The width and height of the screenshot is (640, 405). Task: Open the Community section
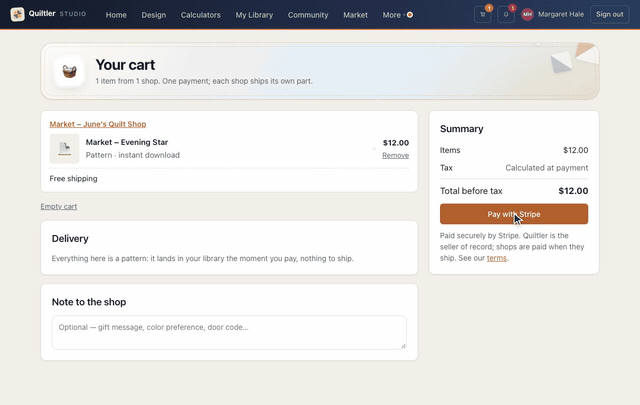(308, 15)
